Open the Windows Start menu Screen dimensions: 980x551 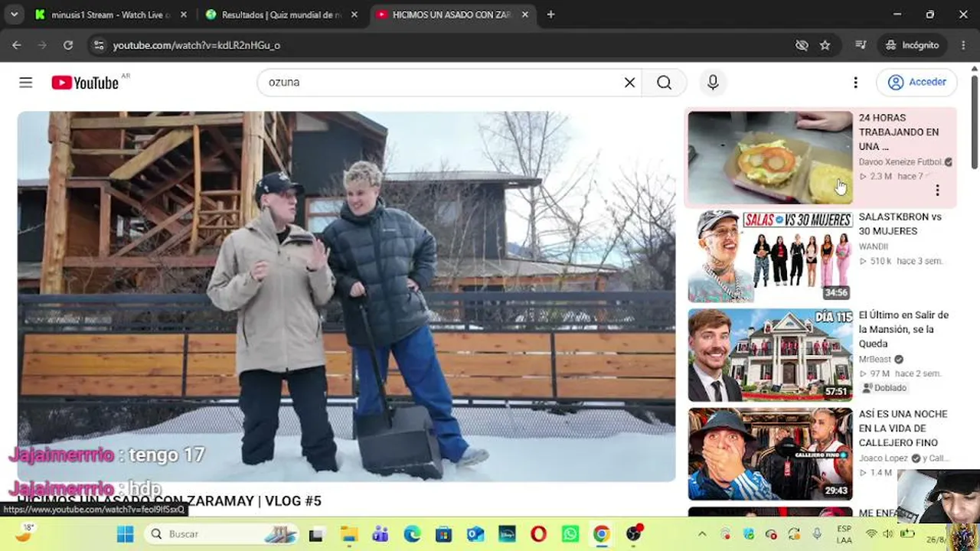pos(126,534)
